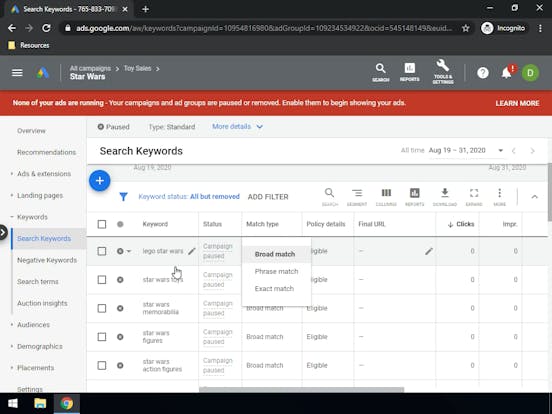The width and height of the screenshot is (552, 414).
Task: Toggle status icon for star wars figures
Action: point(120,337)
